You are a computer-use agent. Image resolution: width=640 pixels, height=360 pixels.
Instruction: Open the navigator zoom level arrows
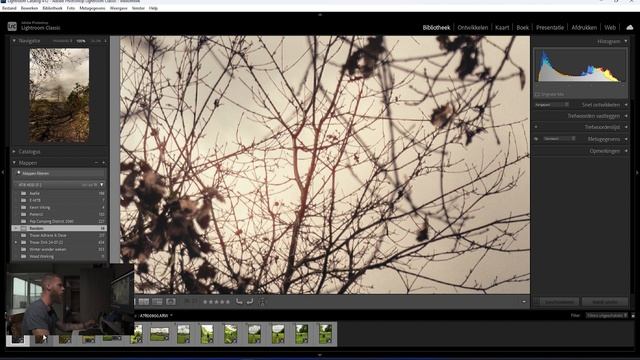point(105,41)
